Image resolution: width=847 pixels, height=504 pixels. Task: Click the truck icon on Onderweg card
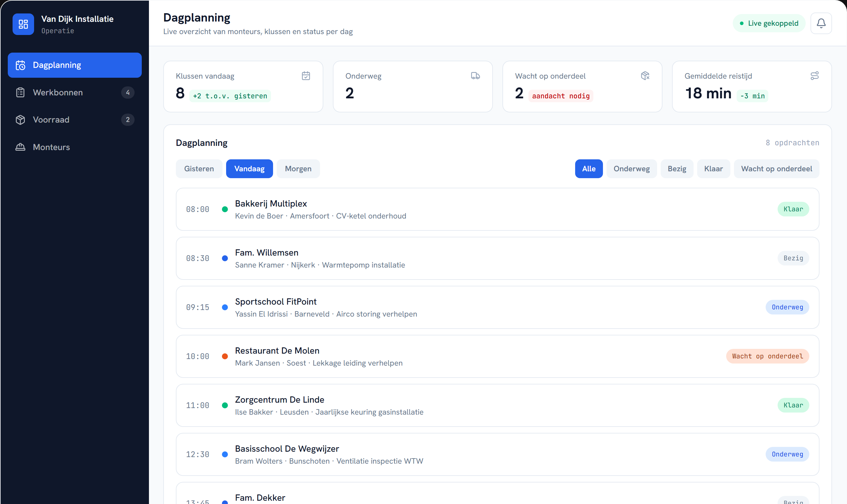point(475,76)
